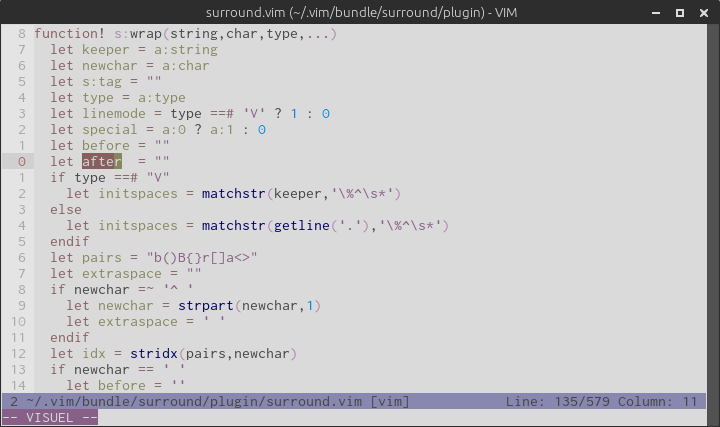Click 'idx' variable name

[94, 354]
